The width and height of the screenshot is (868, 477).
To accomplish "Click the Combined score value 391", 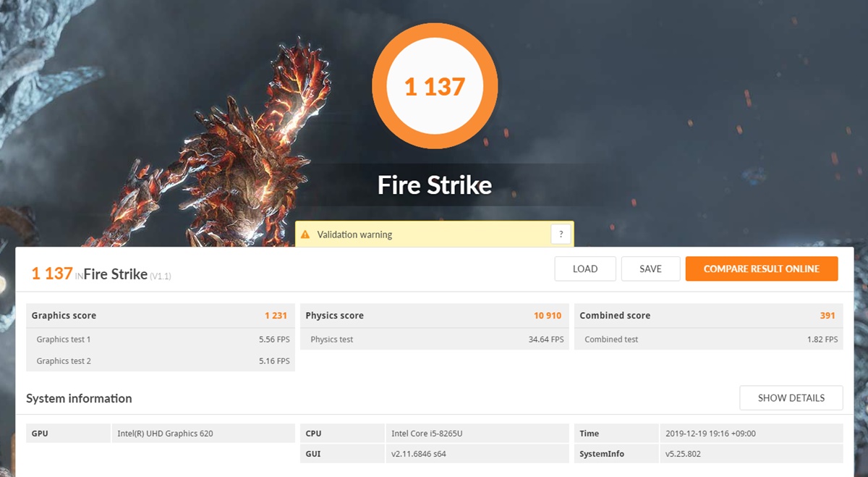I will click(x=827, y=316).
